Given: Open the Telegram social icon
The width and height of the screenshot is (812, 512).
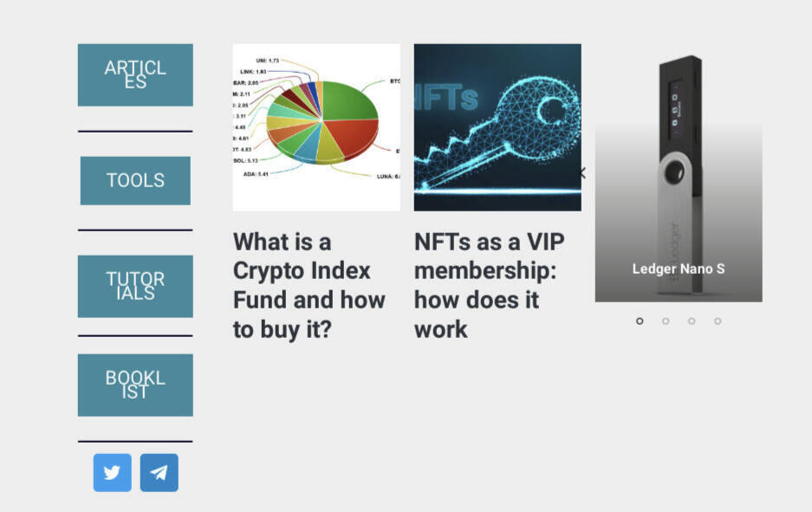Looking at the screenshot, I should [x=159, y=473].
